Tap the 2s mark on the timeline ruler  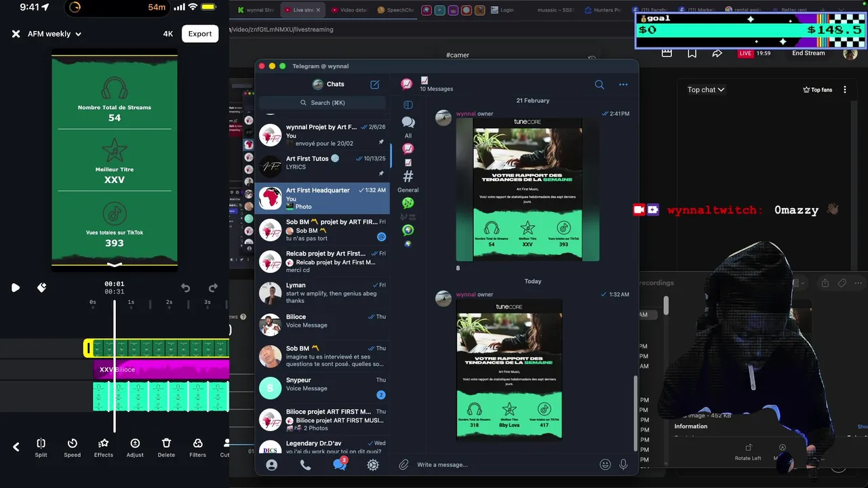(170, 302)
